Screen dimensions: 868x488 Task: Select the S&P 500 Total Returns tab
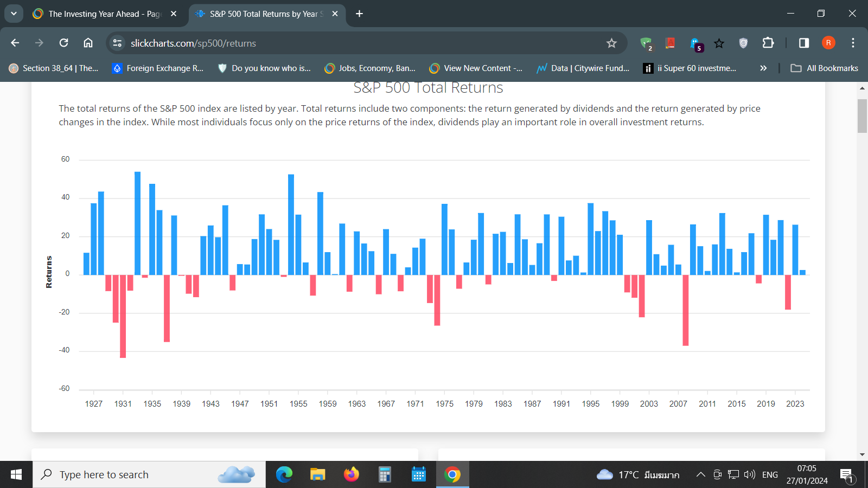coord(266,14)
